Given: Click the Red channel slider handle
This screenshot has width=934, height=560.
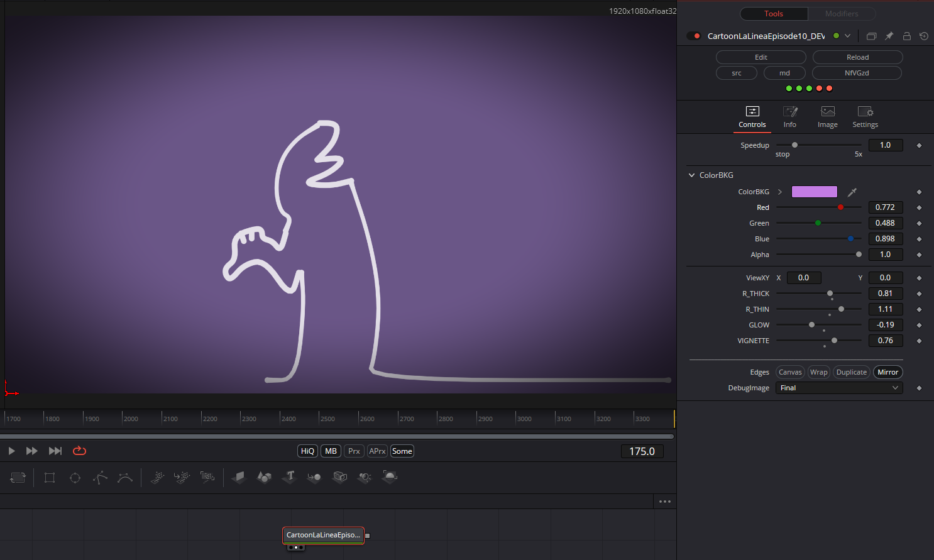Looking at the screenshot, I should pos(840,207).
